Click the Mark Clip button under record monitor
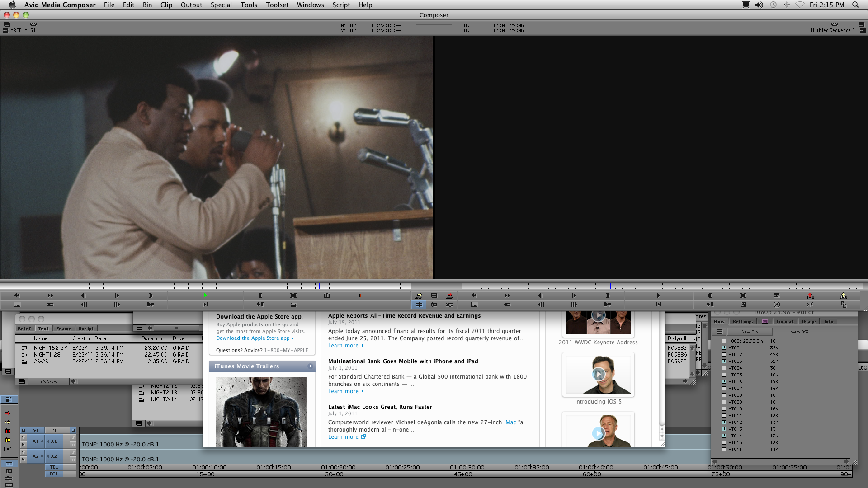Image resolution: width=868 pixels, height=488 pixels. [743, 296]
